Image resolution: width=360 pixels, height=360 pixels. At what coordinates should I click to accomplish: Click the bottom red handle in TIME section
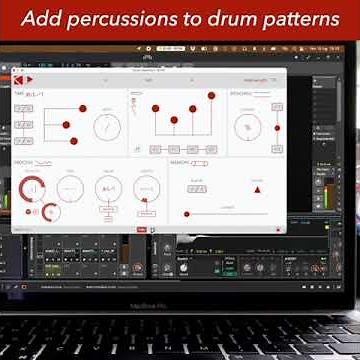click(x=74, y=141)
